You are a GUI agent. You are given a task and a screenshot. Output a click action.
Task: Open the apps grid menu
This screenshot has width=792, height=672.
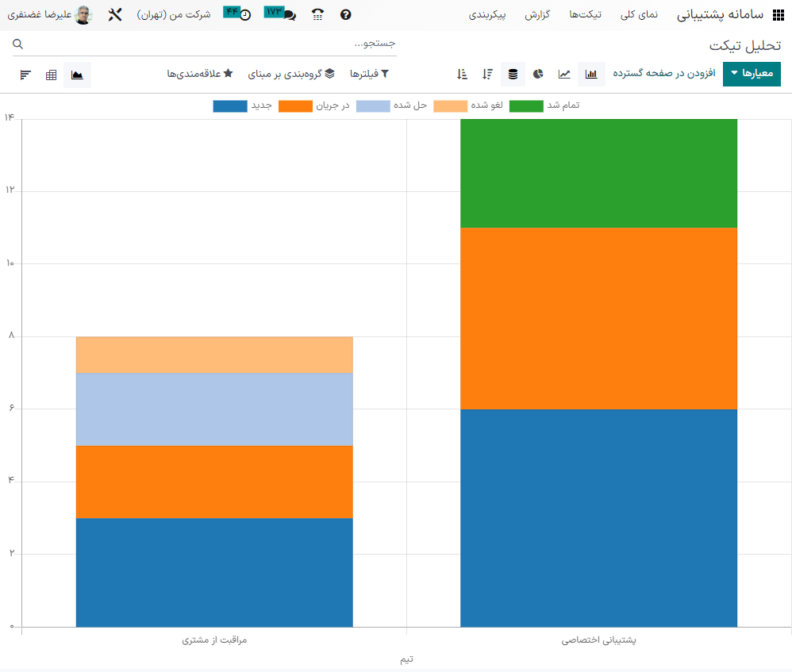click(778, 15)
